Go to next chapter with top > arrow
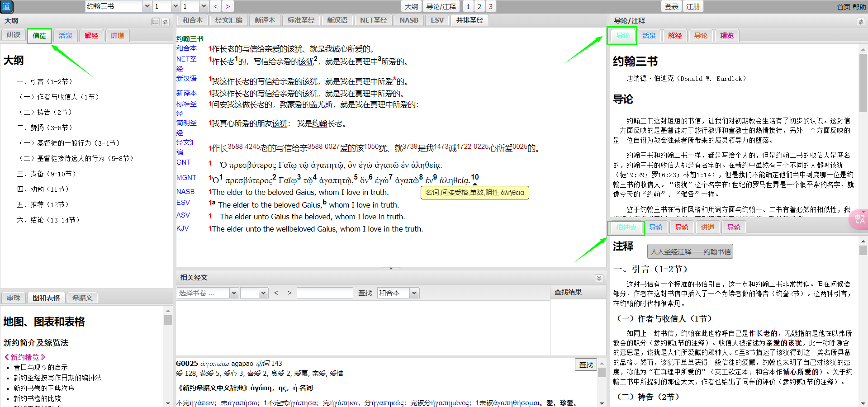 228,6
